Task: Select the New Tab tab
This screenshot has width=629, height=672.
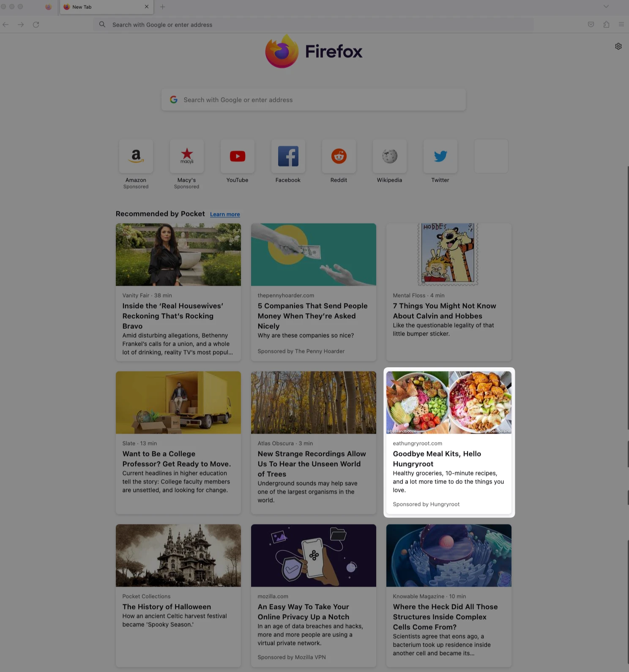Action: pos(107,7)
